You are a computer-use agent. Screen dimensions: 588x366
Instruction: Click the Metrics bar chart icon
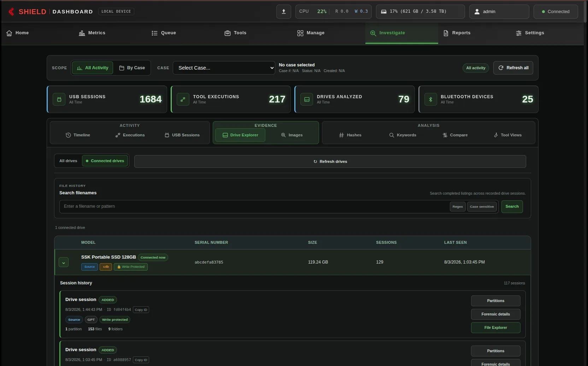tap(82, 33)
